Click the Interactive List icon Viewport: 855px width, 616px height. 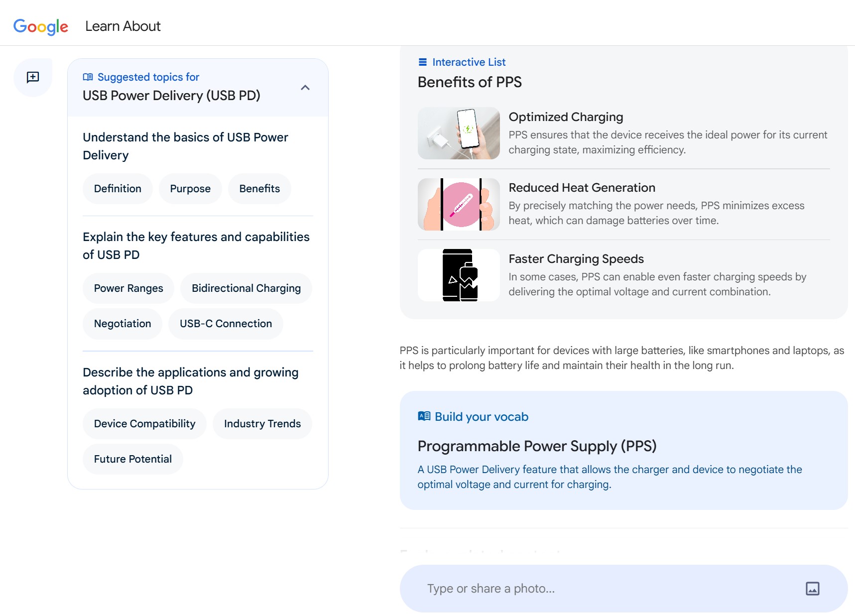(423, 62)
